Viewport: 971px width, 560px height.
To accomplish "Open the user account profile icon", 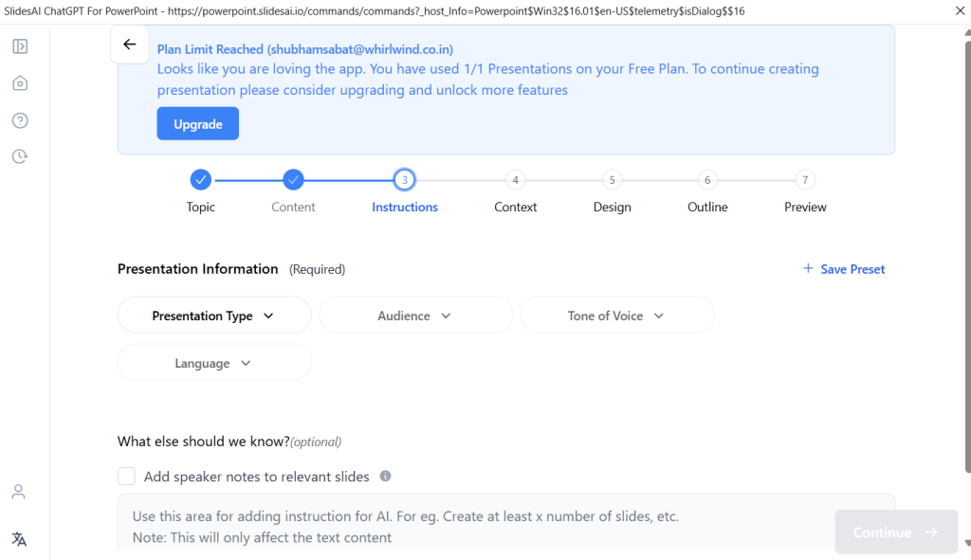I will pos(19,492).
